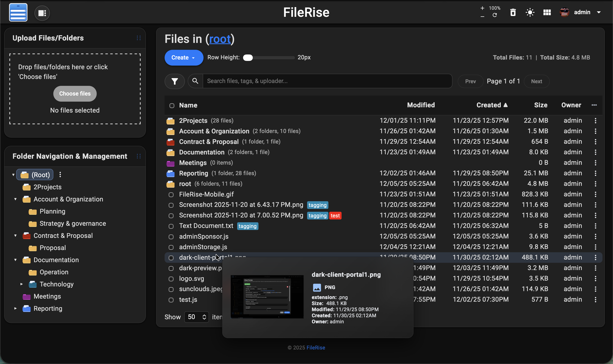The width and height of the screenshot is (613, 364).
Task: Open the Create dropdown button
Action: tap(183, 58)
